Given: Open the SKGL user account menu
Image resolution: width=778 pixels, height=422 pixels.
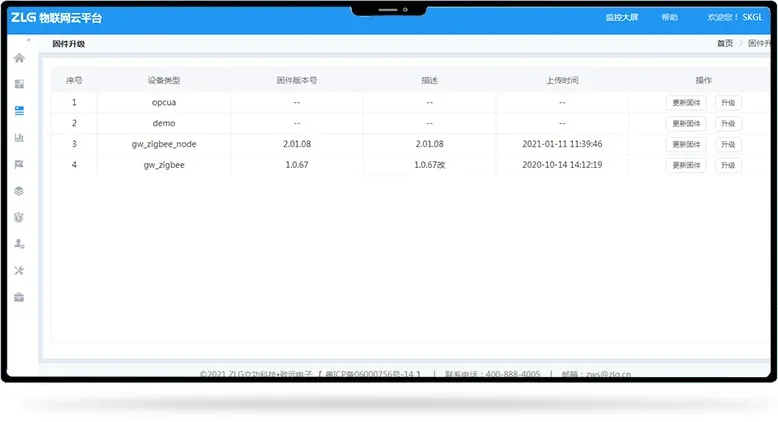Looking at the screenshot, I should (751, 18).
